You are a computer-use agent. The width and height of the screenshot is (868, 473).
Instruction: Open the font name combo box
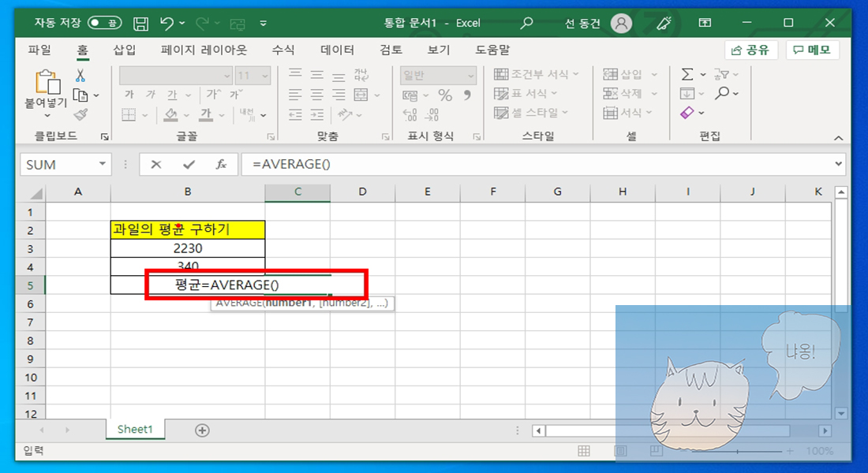(x=175, y=75)
